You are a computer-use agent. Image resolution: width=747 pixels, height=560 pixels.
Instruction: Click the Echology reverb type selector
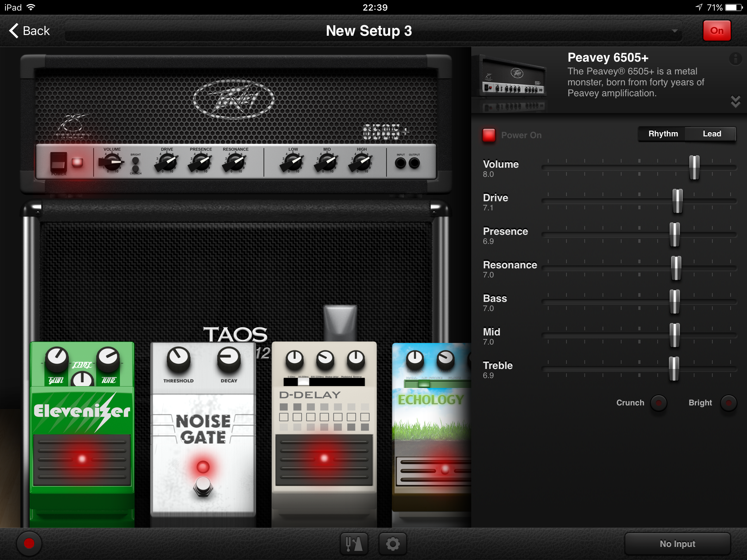(438, 384)
